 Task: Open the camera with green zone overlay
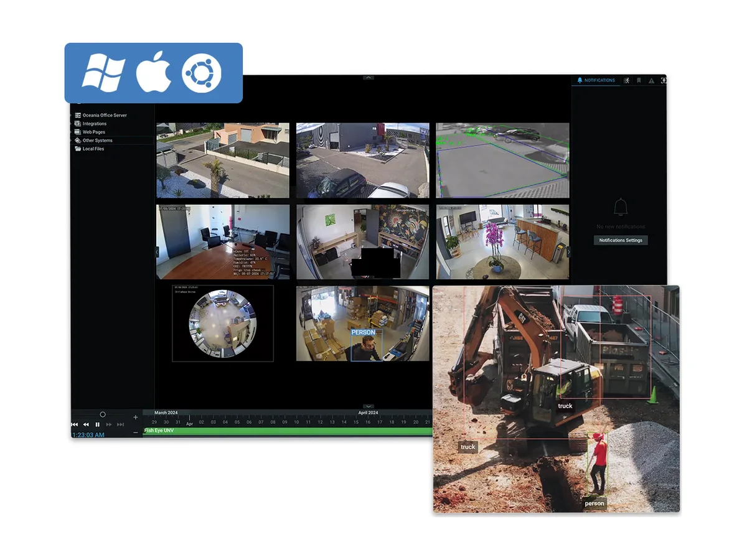pos(502,160)
